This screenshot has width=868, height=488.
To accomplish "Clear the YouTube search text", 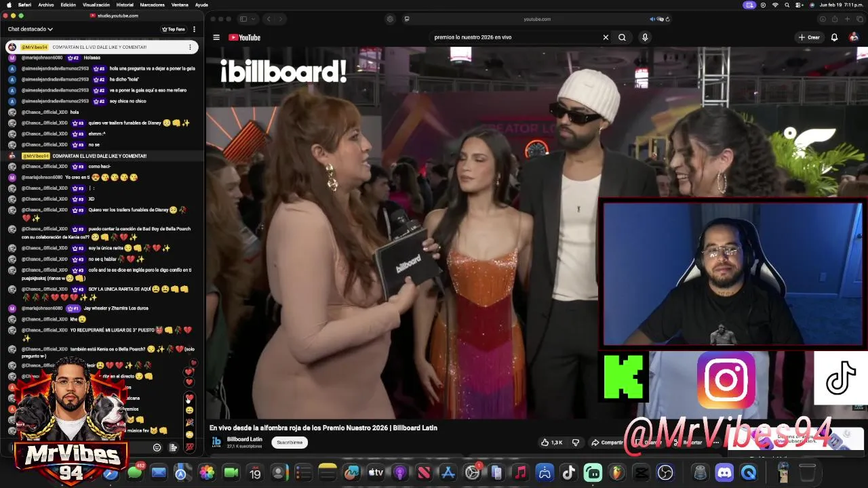I will [606, 37].
